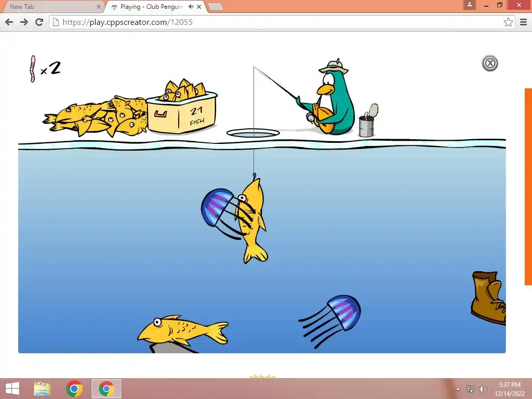Image resolution: width=532 pixels, height=399 pixels.
Task: Select the Playing - Club Penguin tab
Action: pos(151,7)
